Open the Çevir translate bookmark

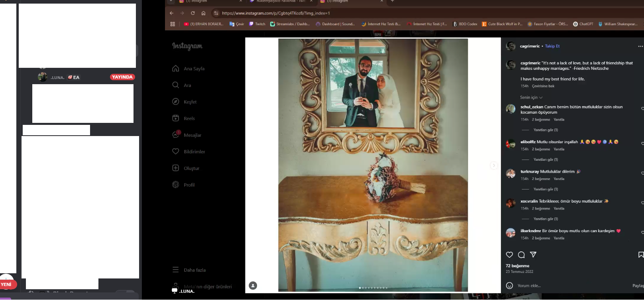237,24
